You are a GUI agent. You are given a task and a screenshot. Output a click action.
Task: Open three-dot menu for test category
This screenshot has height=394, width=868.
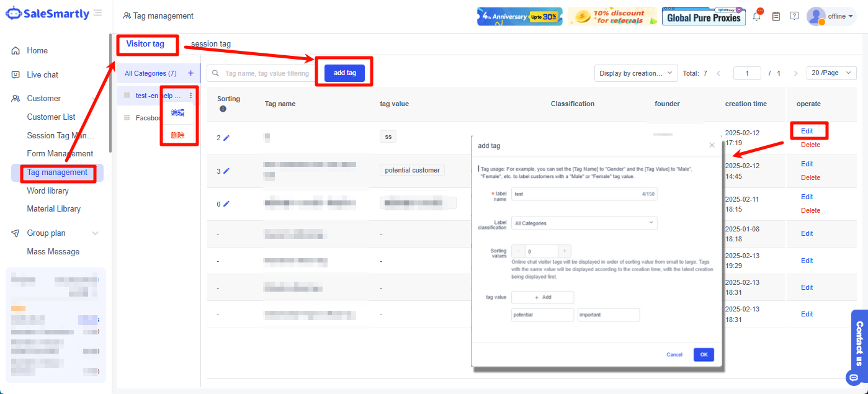click(x=190, y=96)
